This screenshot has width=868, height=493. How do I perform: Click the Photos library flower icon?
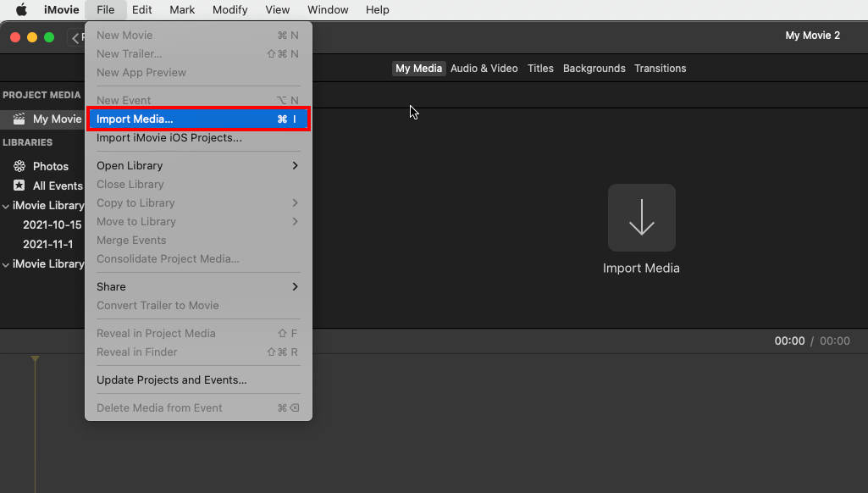click(19, 166)
